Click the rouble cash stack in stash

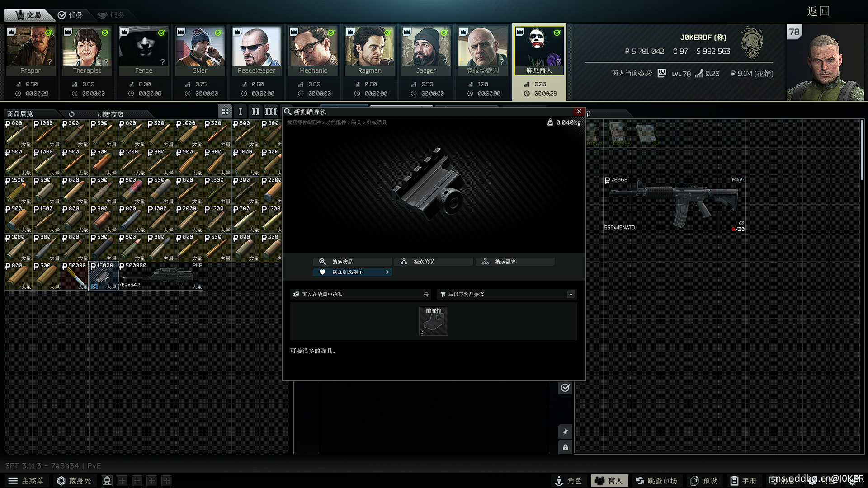[594, 133]
